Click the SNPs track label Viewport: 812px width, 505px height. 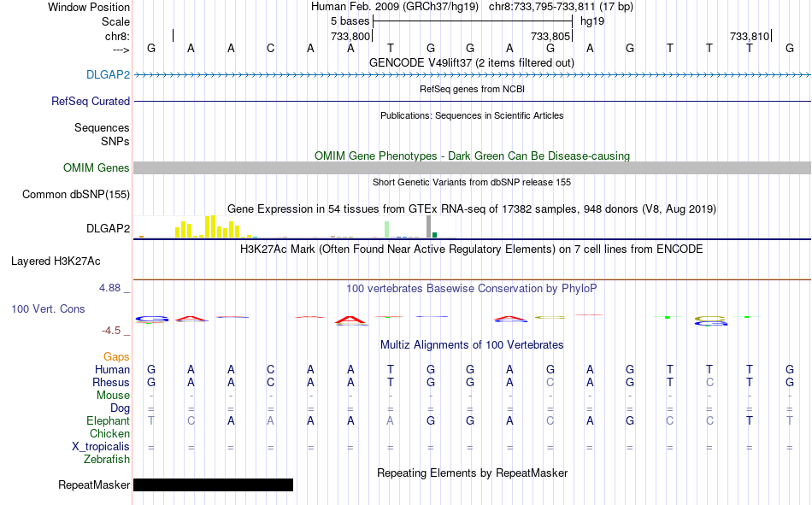115,141
